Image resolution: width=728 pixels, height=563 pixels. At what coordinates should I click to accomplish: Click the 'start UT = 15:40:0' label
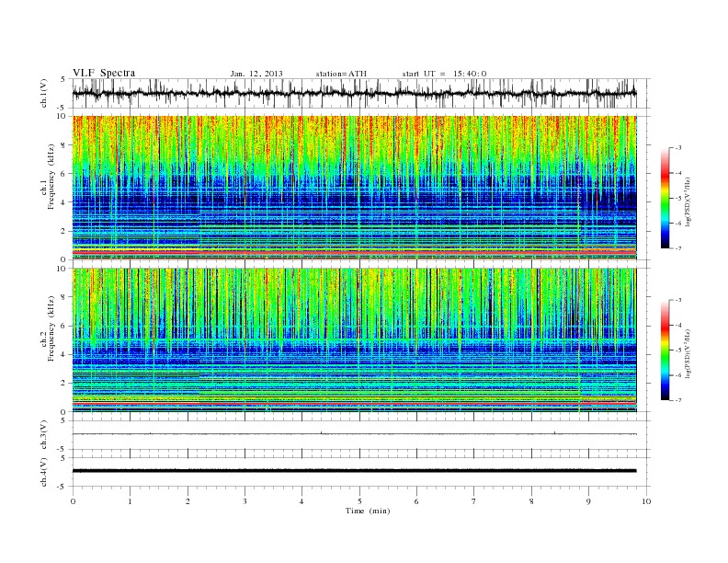click(x=444, y=74)
